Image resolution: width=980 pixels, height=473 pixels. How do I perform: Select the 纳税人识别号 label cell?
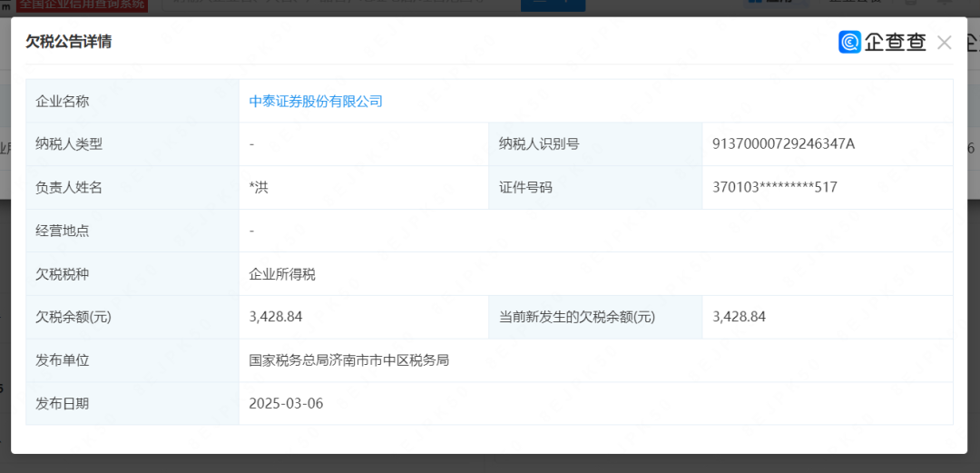point(595,144)
